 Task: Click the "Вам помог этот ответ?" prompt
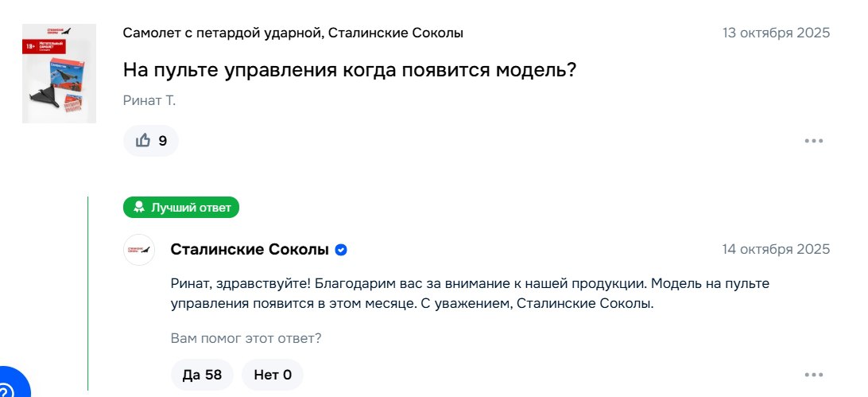[x=246, y=338]
